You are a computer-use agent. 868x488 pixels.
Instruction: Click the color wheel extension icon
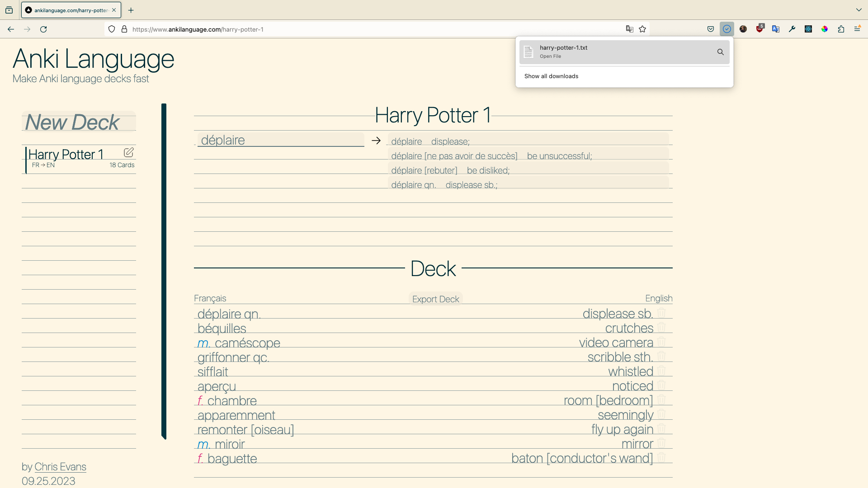[825, 29]
